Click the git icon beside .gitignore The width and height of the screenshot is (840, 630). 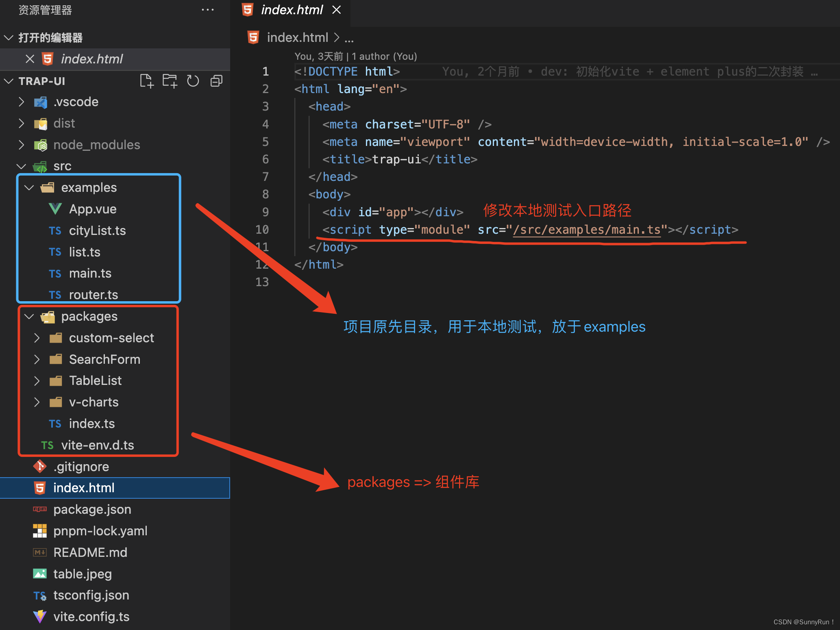pos(39,466)
